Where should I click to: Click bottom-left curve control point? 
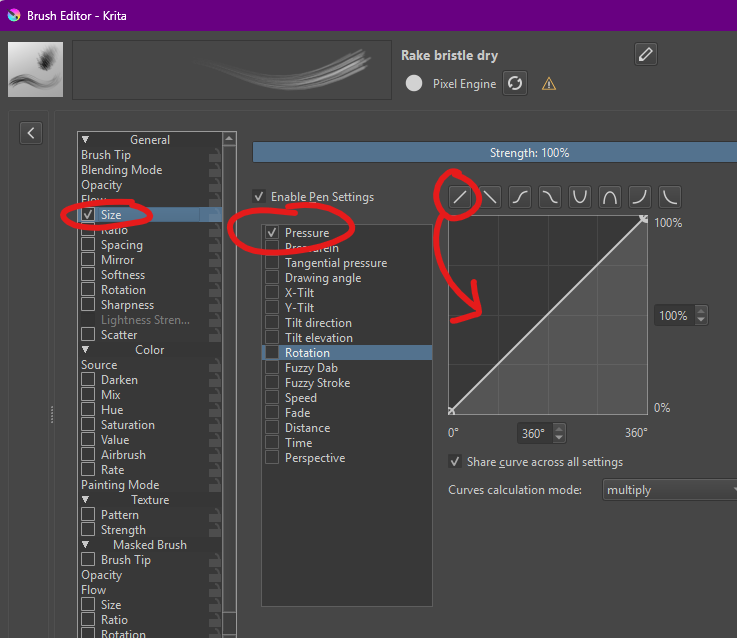tap(451, 411)
